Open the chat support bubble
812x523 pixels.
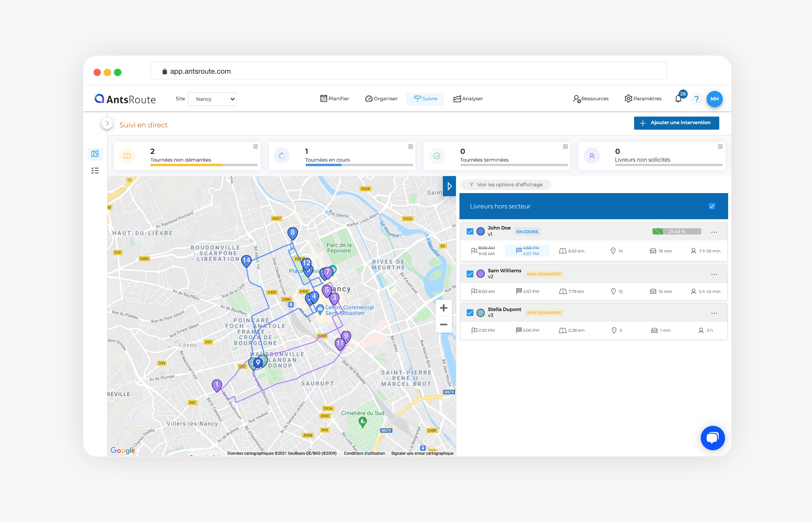(712, 438)
